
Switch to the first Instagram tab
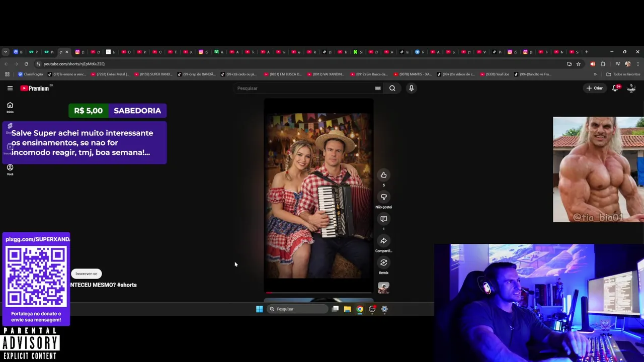[x=79, y=52]
